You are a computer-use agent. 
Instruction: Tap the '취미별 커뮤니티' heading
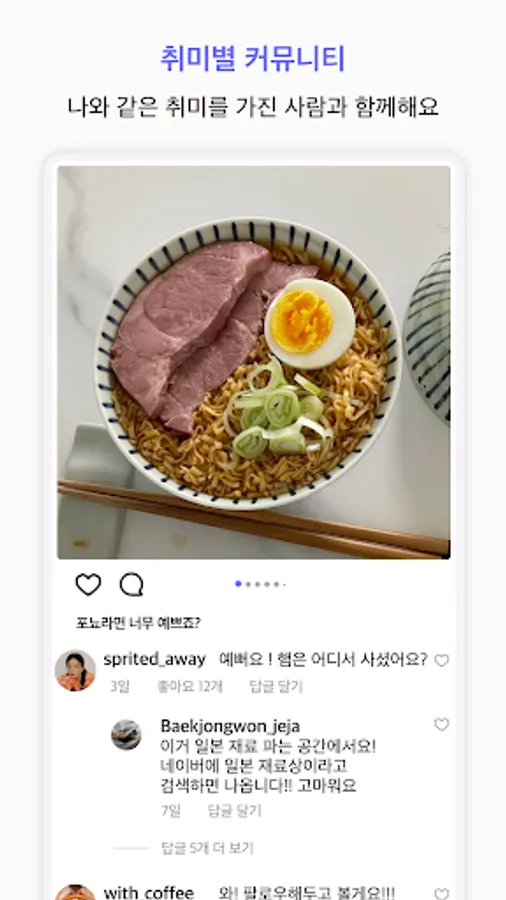(252, 58)
